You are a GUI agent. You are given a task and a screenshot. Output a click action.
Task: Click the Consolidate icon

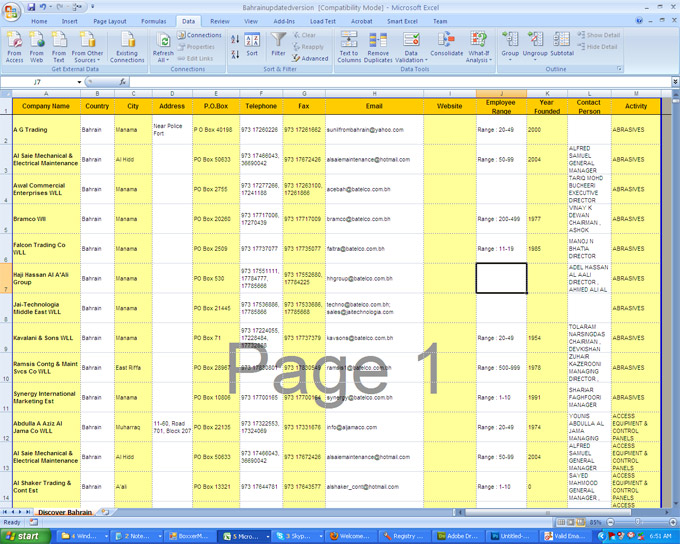tap(446, 45)
